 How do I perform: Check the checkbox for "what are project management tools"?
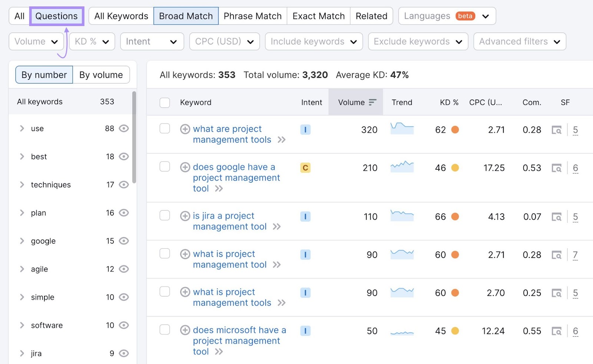click(x=165, y=129)
